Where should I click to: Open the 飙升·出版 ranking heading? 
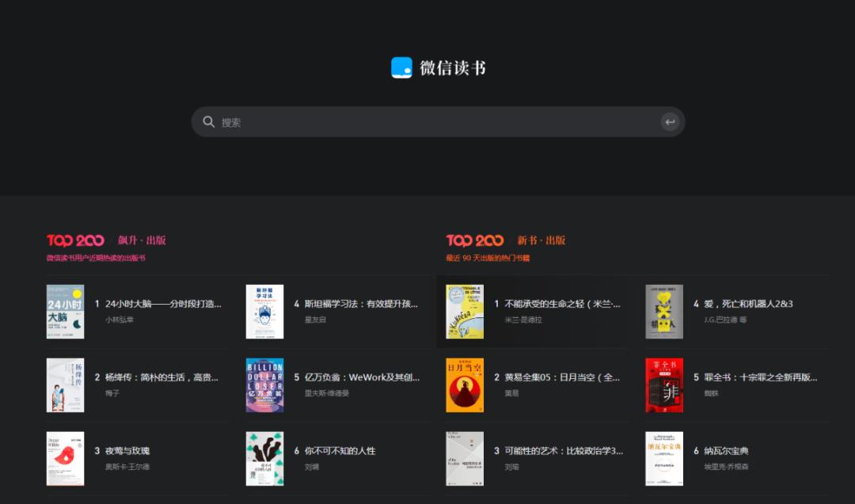point(142,241)
